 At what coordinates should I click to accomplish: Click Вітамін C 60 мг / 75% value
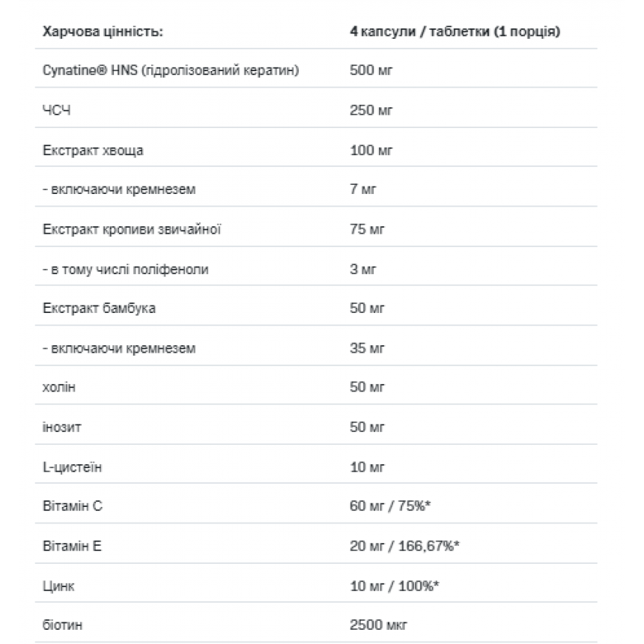pos(389,506)
